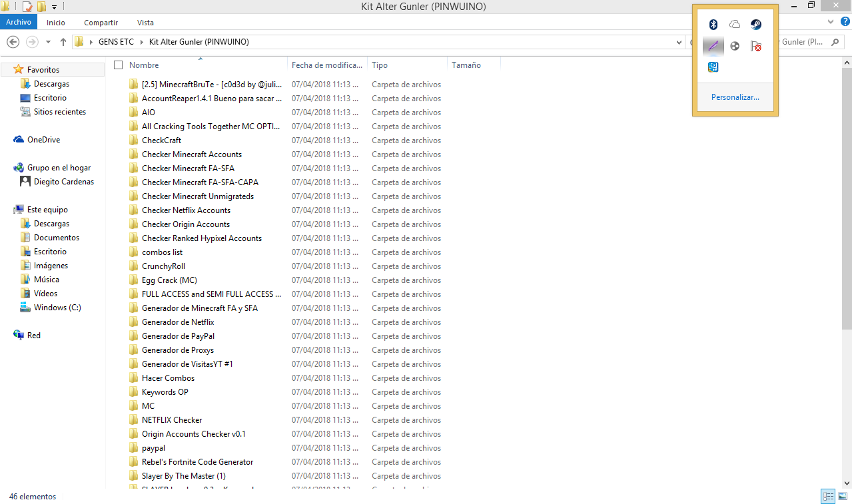
Task: Switch to the Compartir ribbon tab
Action: point(101,23)
